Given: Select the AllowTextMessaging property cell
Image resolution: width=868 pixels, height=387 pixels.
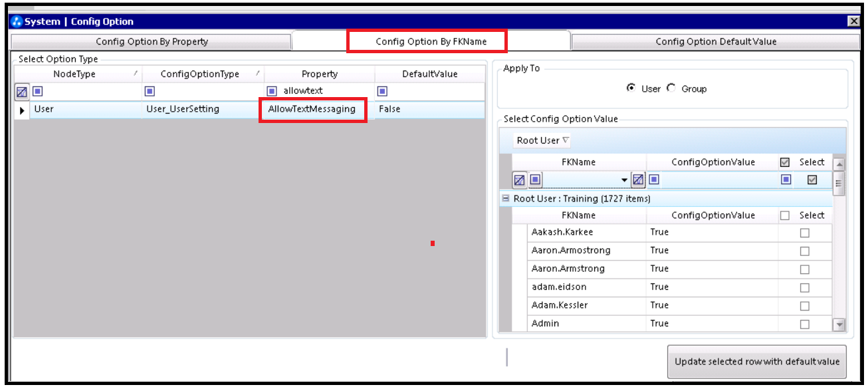Looking at the screenshot, I should (312, 109).
